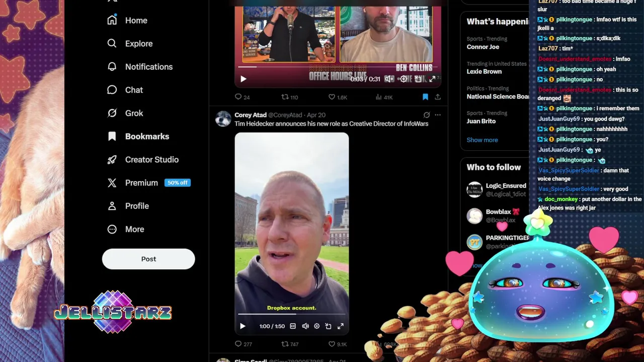Click Doesnt_understand_emotes 'lmfao' chat name
Image resolution: width=644 pixels, height=362 pixels.
pyautogui.click(x=575, y=59)
